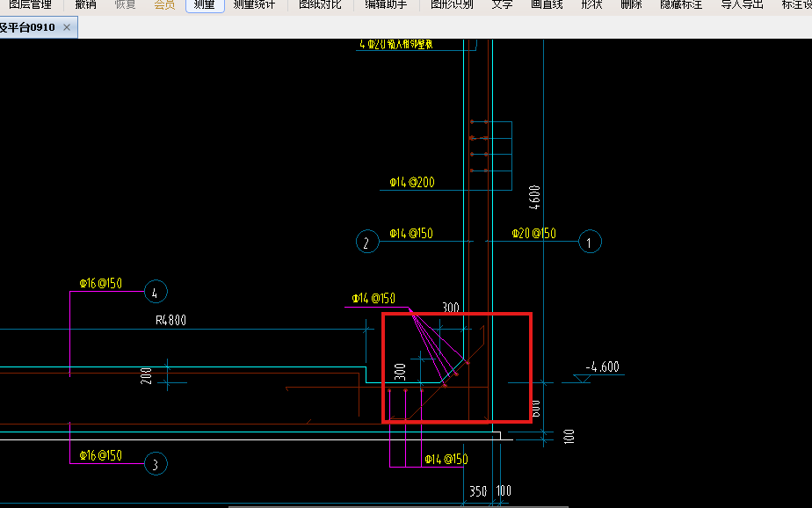The height and width of the screenshot is (508, 812).
Task: Select the Φ14@200 rebar label
Action: pos(412,182)
